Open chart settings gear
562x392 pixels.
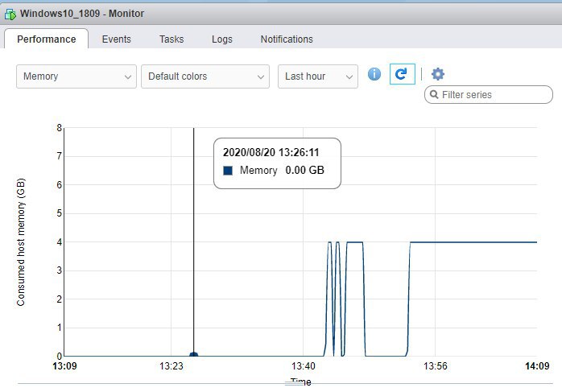click(x=438, y=74)
